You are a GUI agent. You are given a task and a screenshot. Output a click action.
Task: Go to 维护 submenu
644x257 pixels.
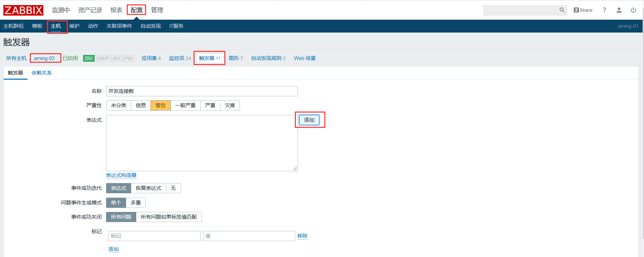[75, 26]
